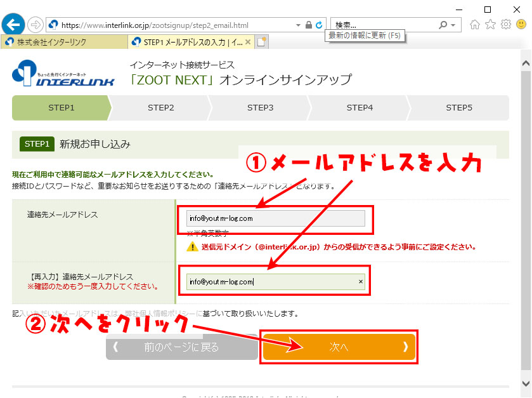Click the STEP3 progress step
The width and height of the screenshot is (532, 398).
coord(260,108)
